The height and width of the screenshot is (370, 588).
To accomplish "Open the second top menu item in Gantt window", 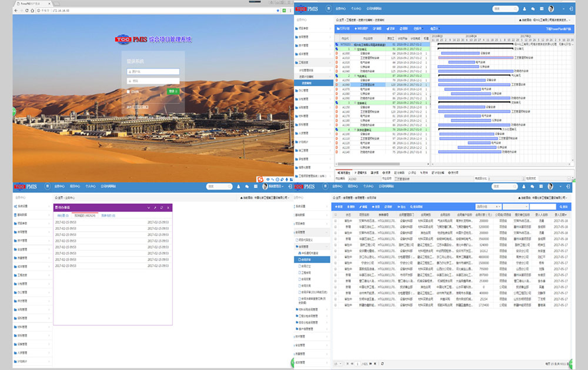I will (x=356, y=9).
